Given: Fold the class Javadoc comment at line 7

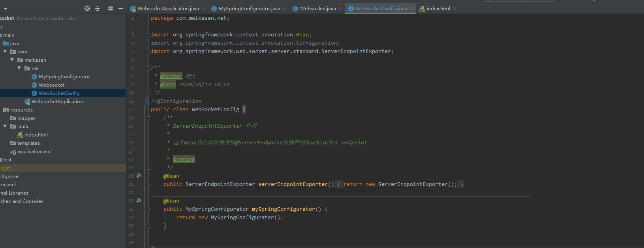Looking at the screenshot, I should tap(148, 68).
